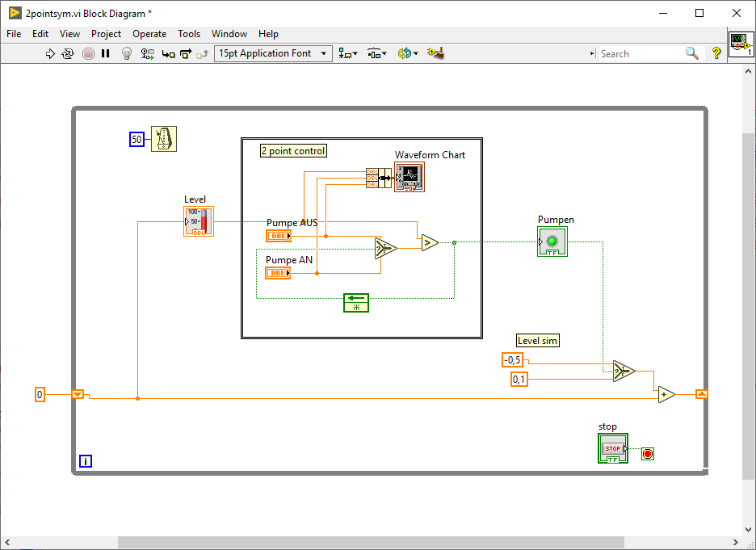Click the Step Out button
Screen dimensions: 756x550
[202, 54]
